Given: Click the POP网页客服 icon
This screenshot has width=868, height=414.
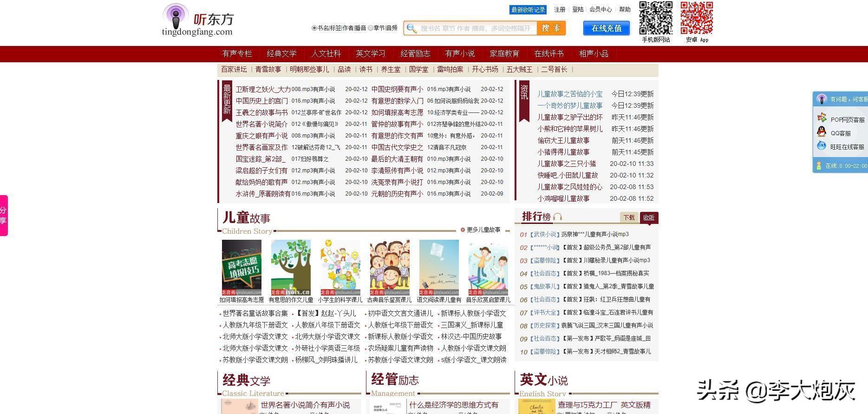Looking at the screenshot, I should (822, 118).
